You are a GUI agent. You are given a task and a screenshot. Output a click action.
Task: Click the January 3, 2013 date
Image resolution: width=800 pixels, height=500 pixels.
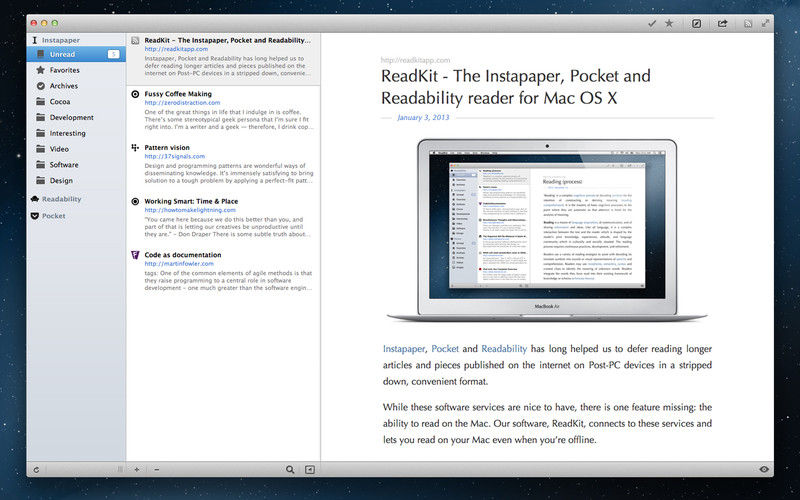click(x=423, y=117)
